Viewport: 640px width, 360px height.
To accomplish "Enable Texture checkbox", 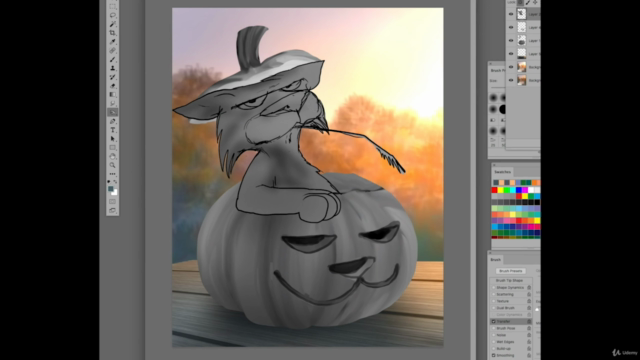I will point(493,301).
